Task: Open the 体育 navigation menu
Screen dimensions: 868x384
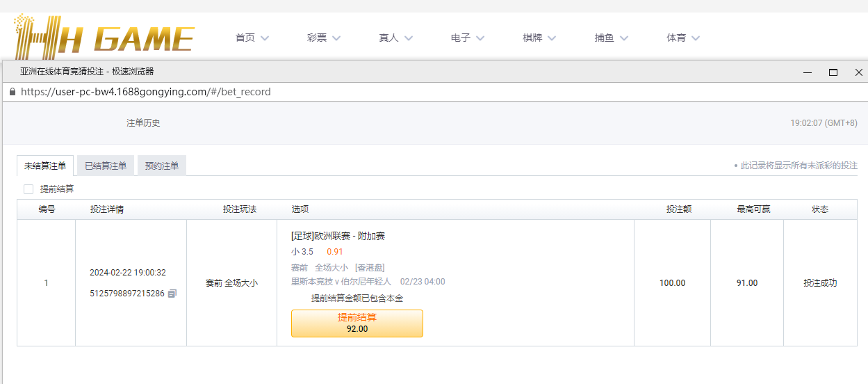Action: coord(683,38)
